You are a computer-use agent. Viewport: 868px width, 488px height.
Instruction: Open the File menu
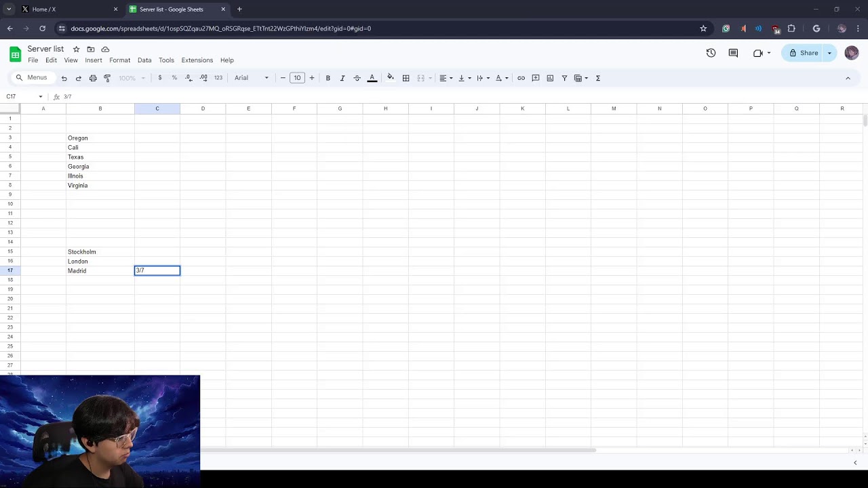point(33,60)
